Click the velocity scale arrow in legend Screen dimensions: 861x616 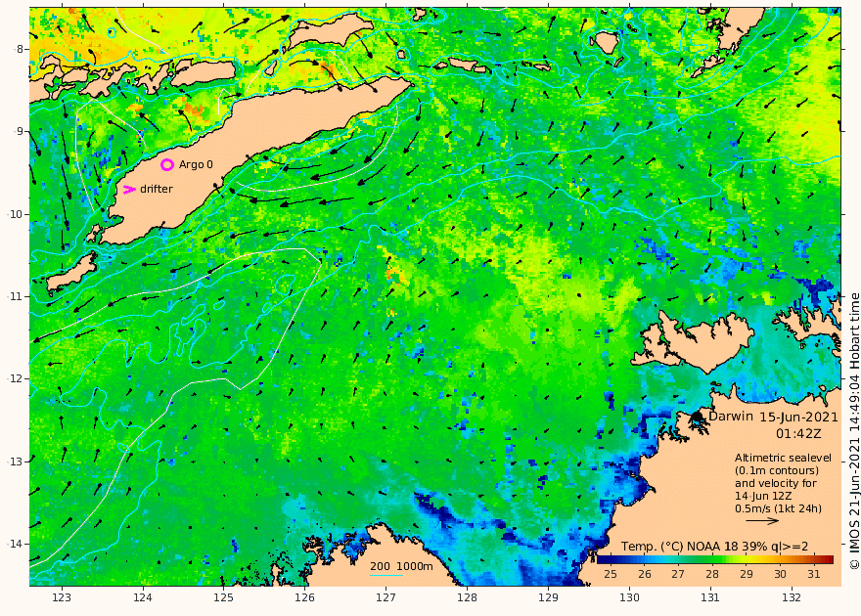tap(762, 520)
